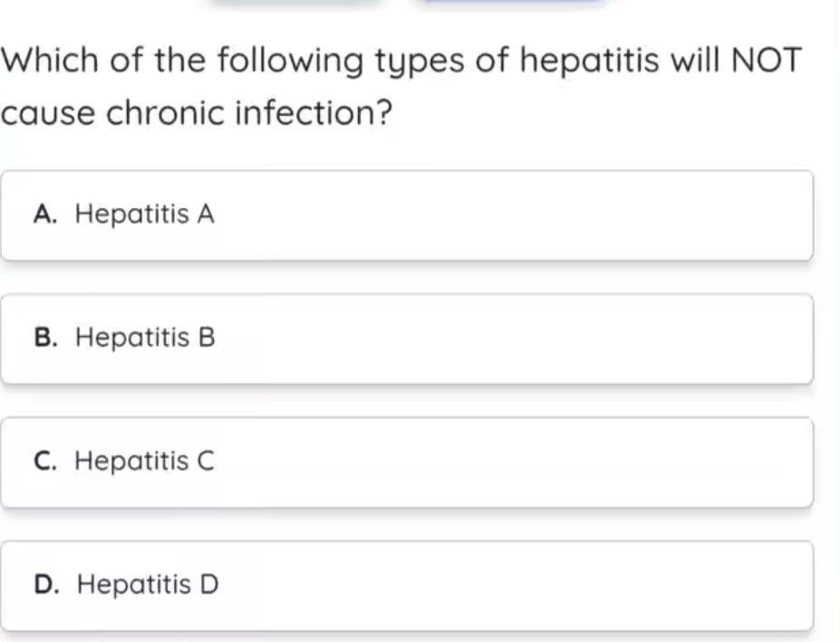Click the 'cause chronic infection?' question line

(197, 115)
